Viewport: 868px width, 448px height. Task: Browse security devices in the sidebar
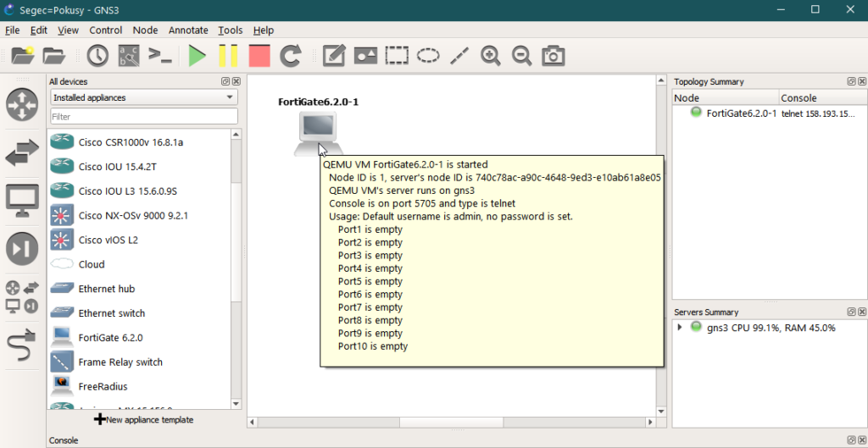pyautogui.click(x=22, y=249)
